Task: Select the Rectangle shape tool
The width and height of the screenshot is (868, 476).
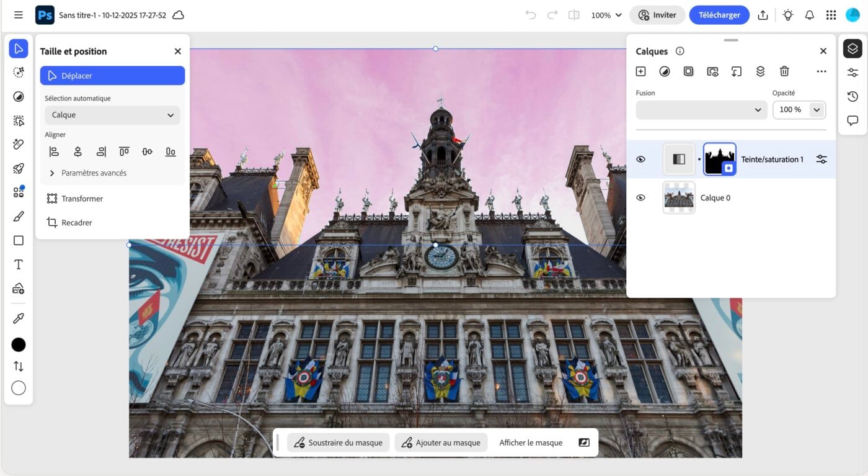Action: (x=19, y=241)
